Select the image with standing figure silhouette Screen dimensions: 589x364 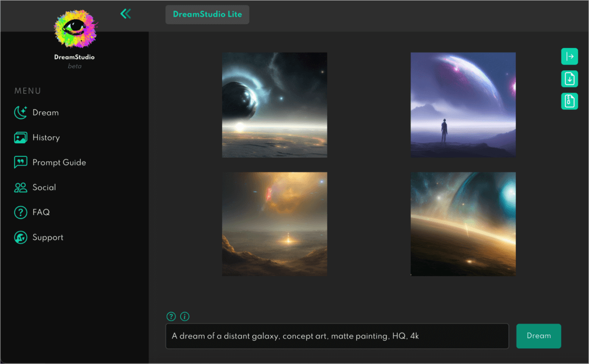(x=463, y=105)
